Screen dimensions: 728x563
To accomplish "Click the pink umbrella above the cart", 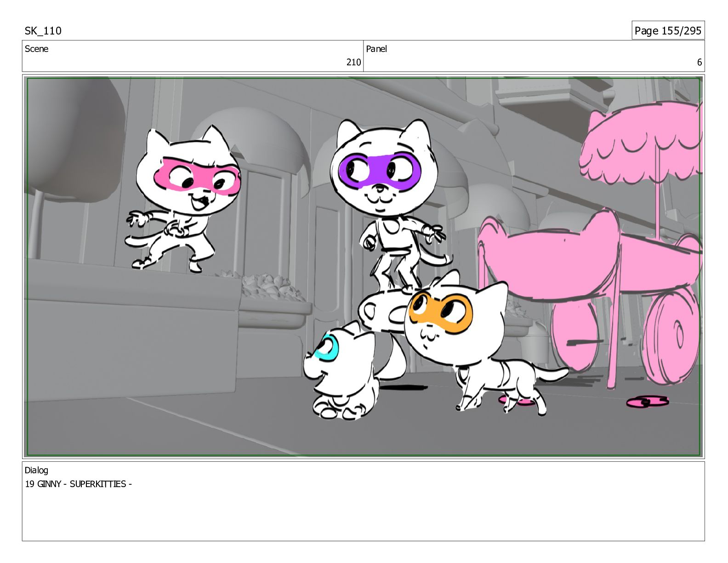I will pyautogui.click(x=641, y=143).
